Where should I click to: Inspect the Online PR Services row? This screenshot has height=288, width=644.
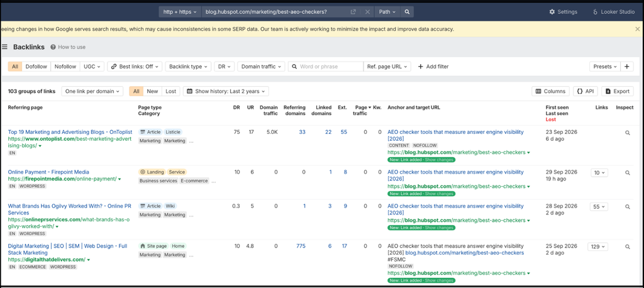coord(628,207)
